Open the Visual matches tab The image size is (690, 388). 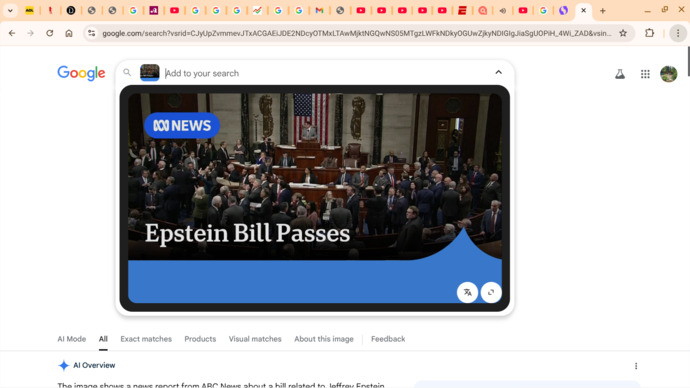pos(255,339)
